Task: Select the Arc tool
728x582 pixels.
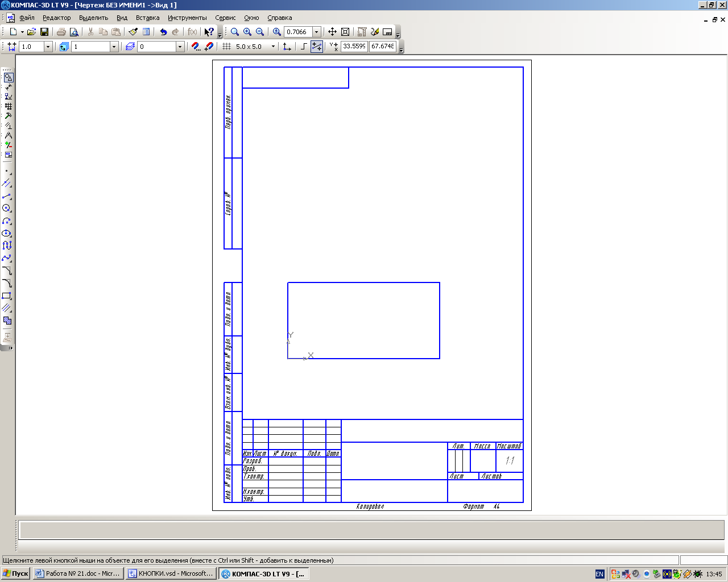Action: 7,221
